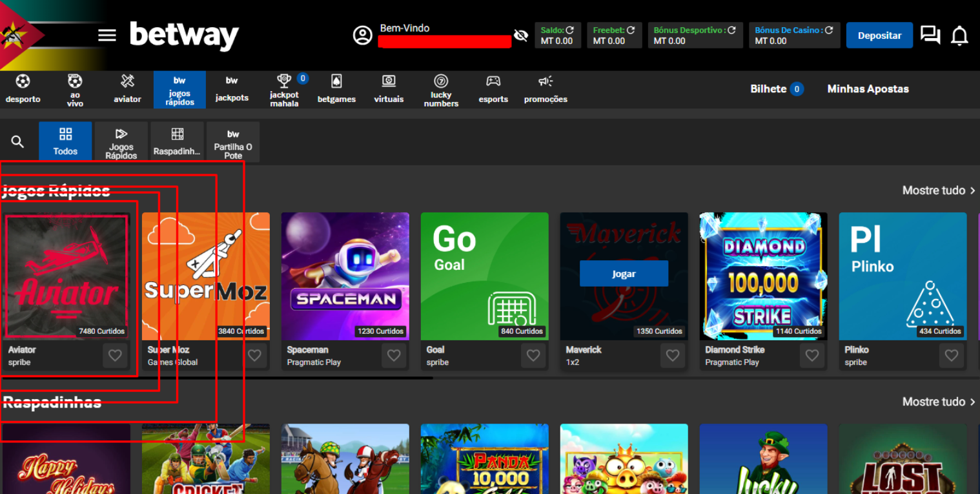980x494 pixels.
Task: Toggle balance visibility eye icon
Action: click(521, 36)
